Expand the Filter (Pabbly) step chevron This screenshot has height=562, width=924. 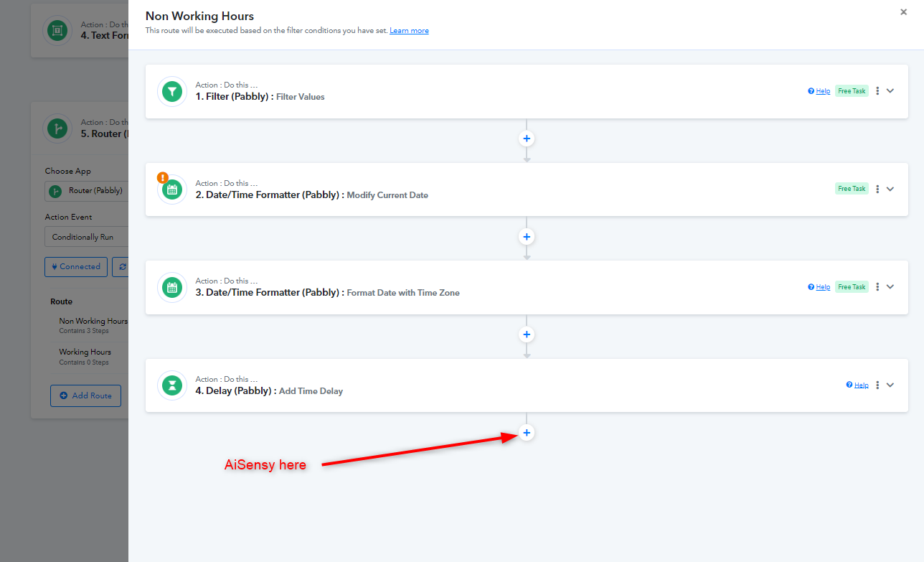(x=890, y=91)
